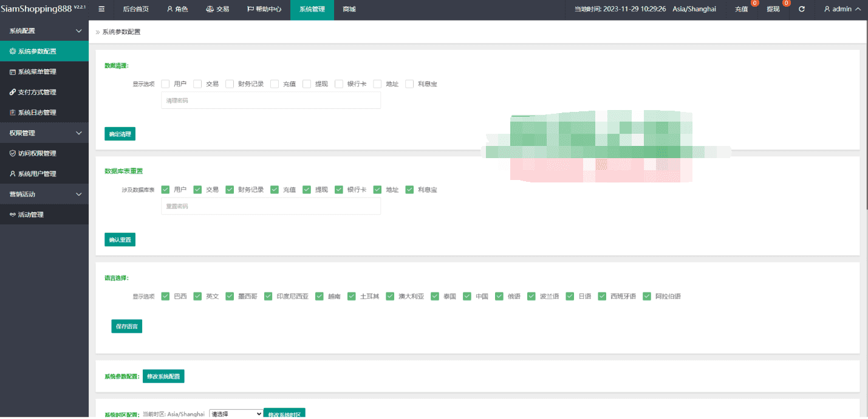Open 访问权限管理 shield icon
The image size is (868, 419).
tap(13, 153)
